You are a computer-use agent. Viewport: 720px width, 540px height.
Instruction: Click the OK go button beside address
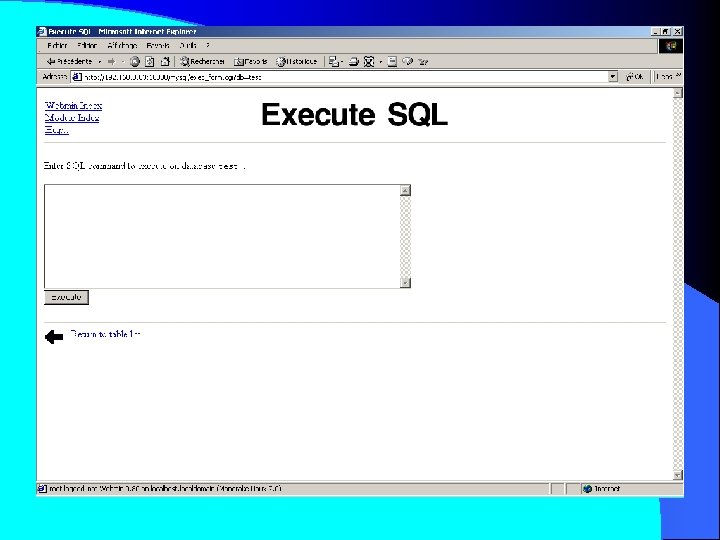pyautogui.click(x=634, y=77)
